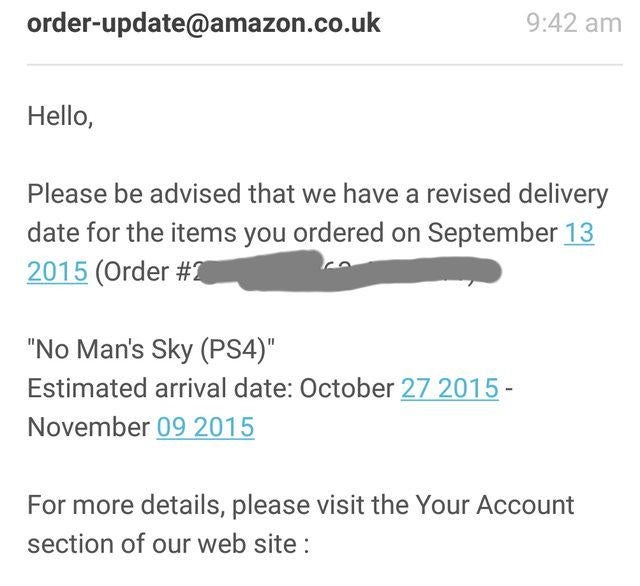This screenshot has height=586, width=640.
Task: Tap the divider line under the sender header
Action: (325, 64)
